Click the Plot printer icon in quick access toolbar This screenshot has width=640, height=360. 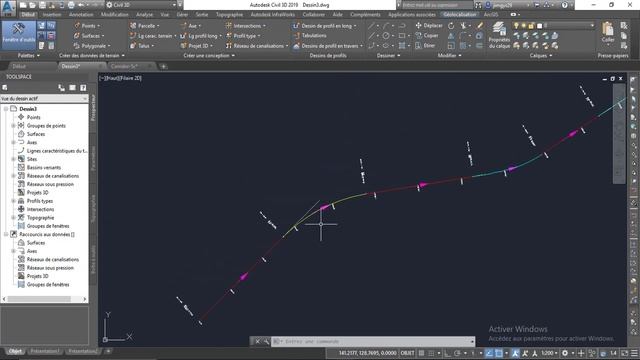coord(71,5)
